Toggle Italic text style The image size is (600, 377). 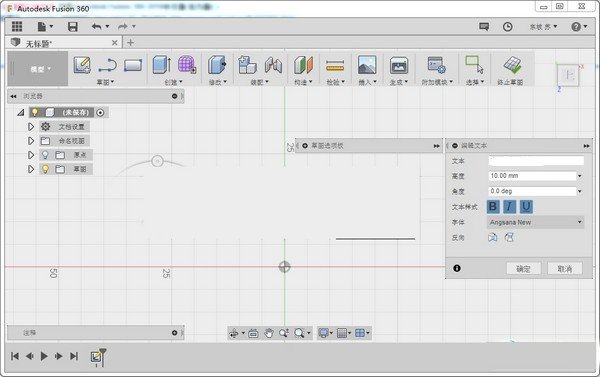(x=509, y=207)
